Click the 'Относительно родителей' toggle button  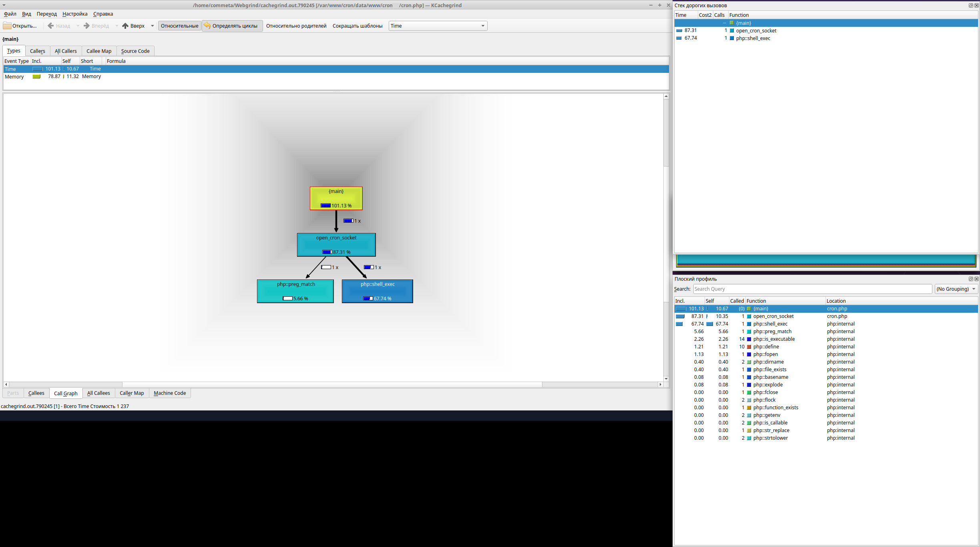[295, 26]
